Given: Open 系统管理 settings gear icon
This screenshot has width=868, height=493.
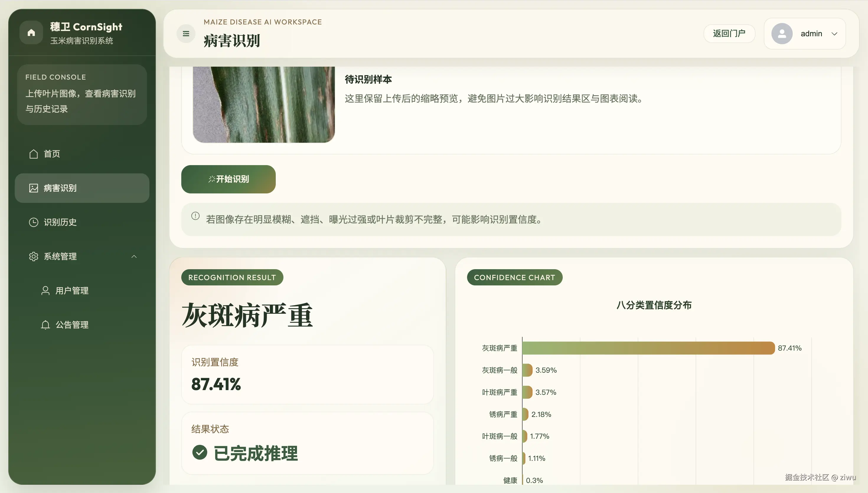Looking at the screenshot, I should [x=34, y=256].
